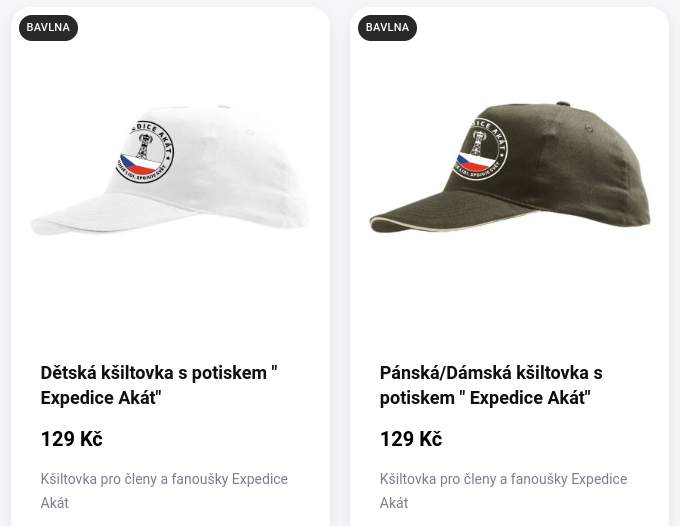Open the Dětská kšiltovka s potiskem product title
The width and height of the screenshot is (680, 526).
click(x=159, y=385)
